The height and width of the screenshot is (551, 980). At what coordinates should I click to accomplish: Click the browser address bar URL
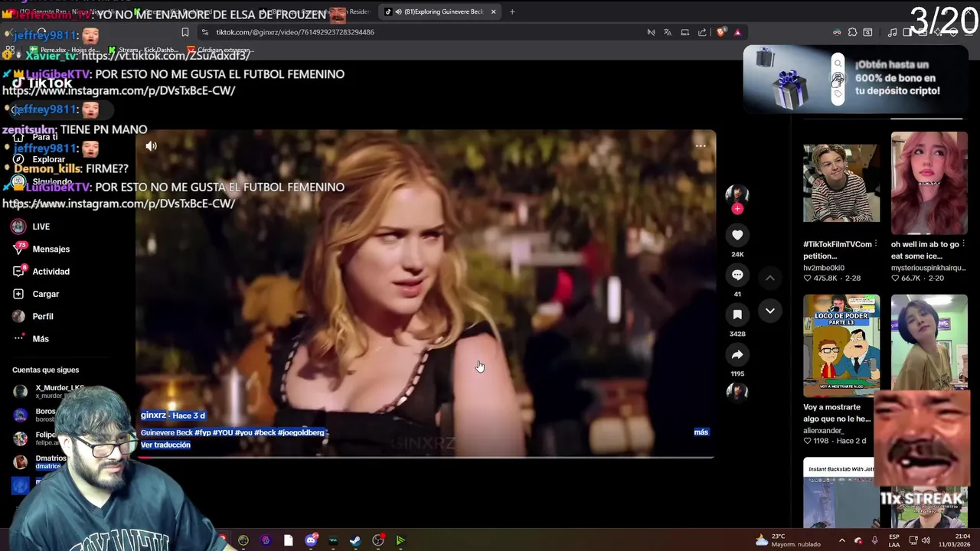[295, 32]
